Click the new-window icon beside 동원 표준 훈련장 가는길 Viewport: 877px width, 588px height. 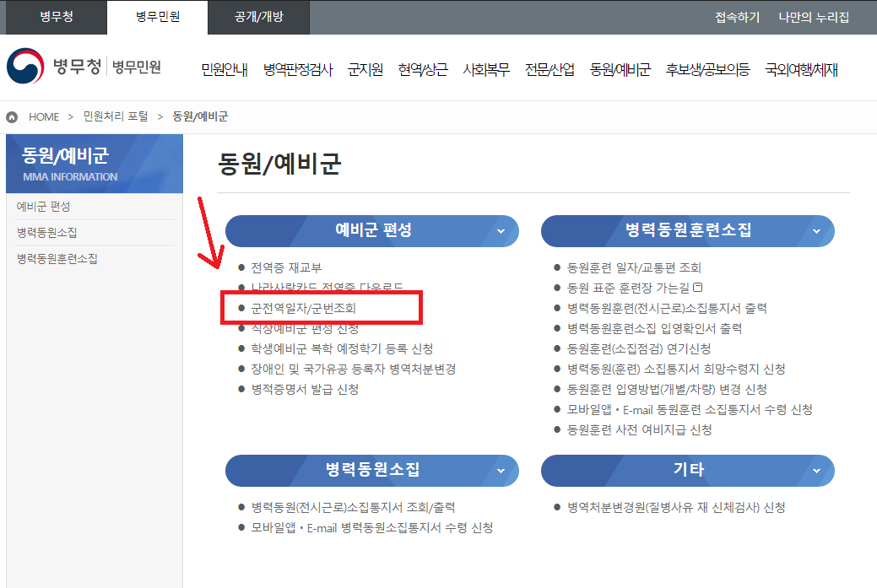(697, 288)
